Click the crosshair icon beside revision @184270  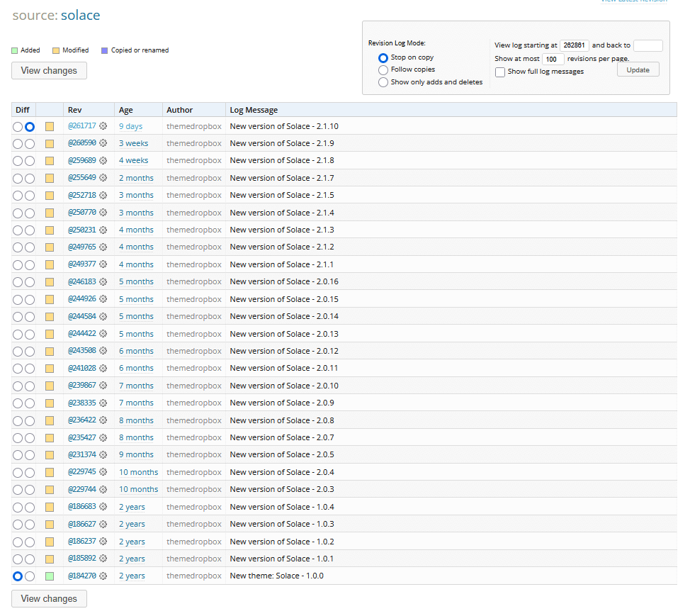(x=103, y=576)
